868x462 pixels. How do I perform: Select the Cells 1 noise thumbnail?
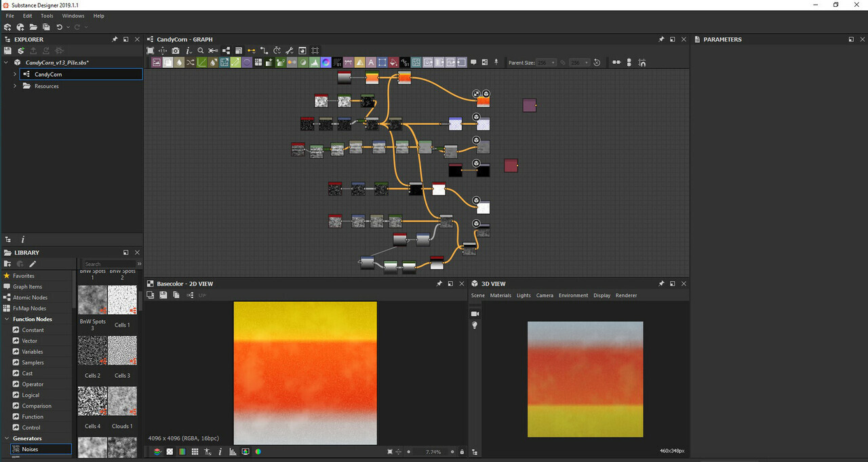pos(122,300)
